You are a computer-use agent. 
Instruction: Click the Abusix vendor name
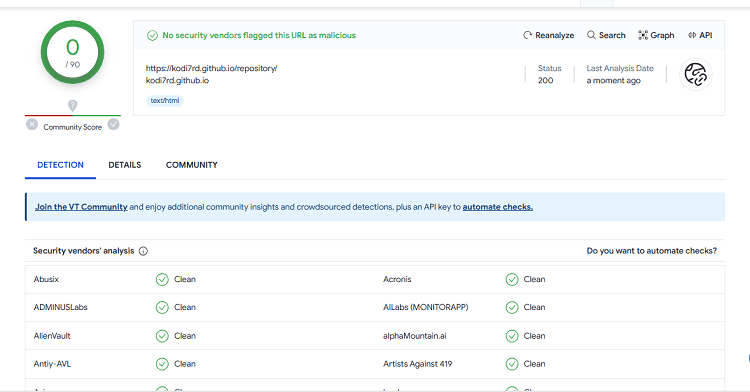pos(46,279)
